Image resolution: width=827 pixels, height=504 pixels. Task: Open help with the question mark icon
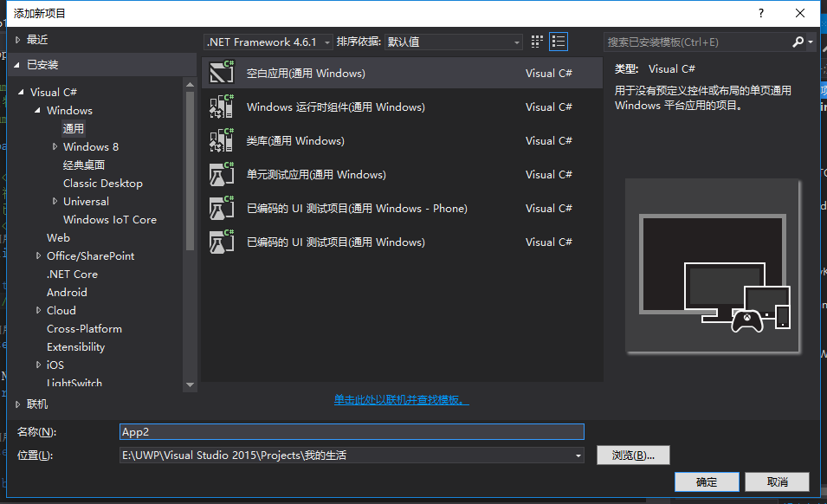[760, 13]
